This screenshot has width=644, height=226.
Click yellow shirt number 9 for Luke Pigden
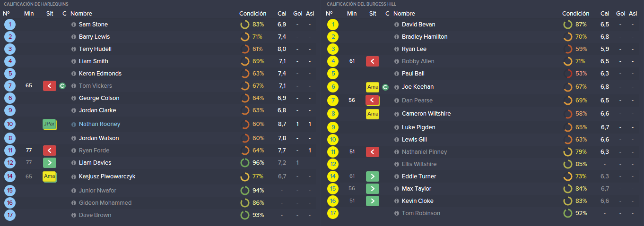click(x=333, y=127)
